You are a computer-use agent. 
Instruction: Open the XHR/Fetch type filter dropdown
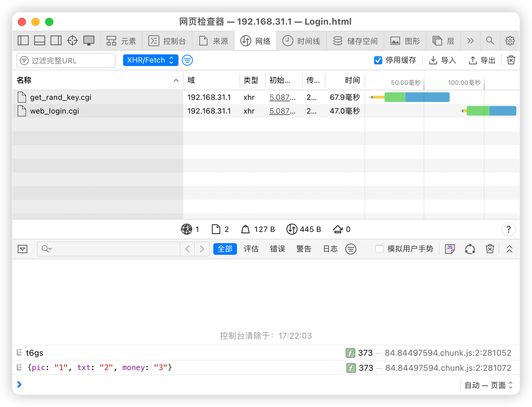click(150, 60)
